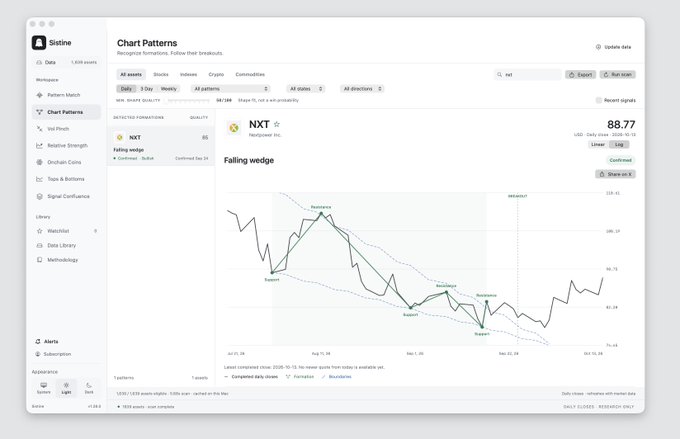The height and width of the screenshot is (439, 680).
Task: Click the 88.77 price value
Action: coord(621,124)
